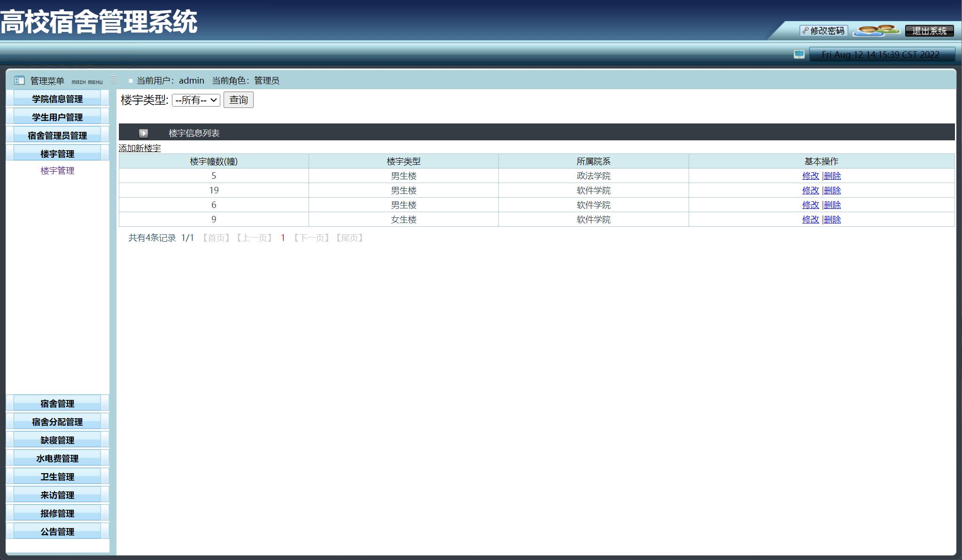Click the play arrow icon in list header
Screen dimensions: 962x560
(x=143, y=133)
